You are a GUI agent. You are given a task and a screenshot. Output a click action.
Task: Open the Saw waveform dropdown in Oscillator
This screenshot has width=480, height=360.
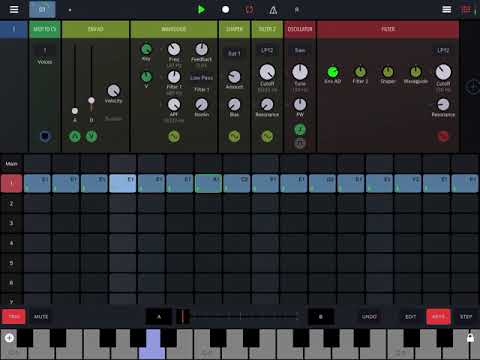pos(300,51)
